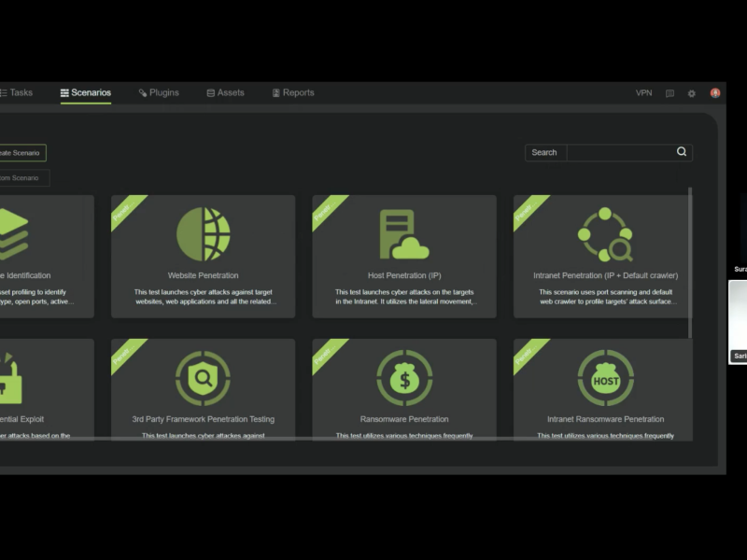Open the settings gear icon
Screen dimensions: 747x560
pos(690,93)
